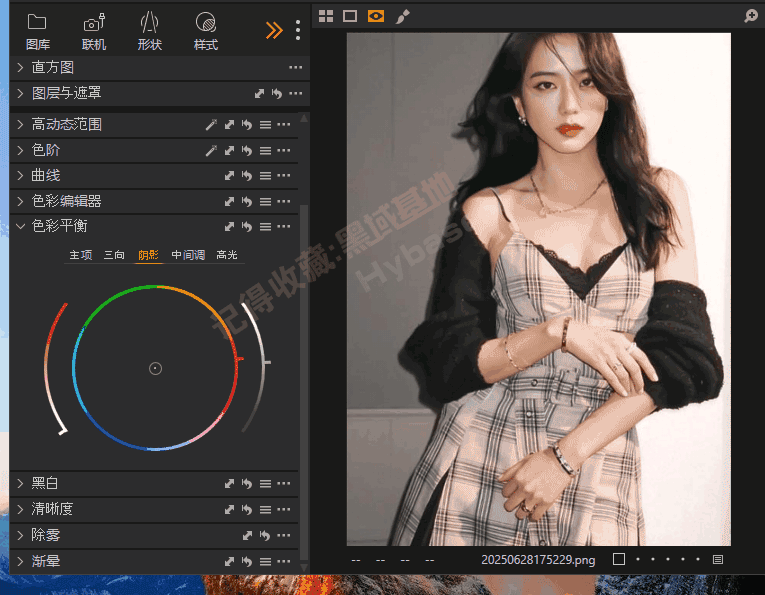Expand the 色阶 levels panel
Screen dimensions: 765x595
[20, 150]
